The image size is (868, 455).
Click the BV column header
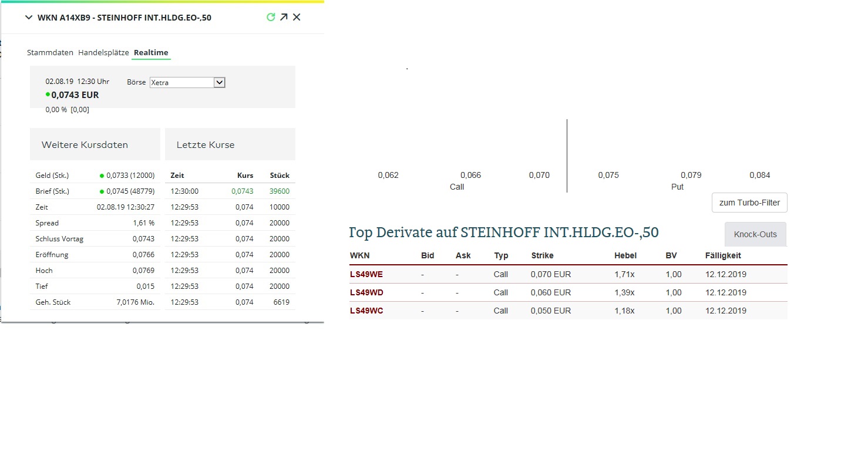click(x=671, y=256)
